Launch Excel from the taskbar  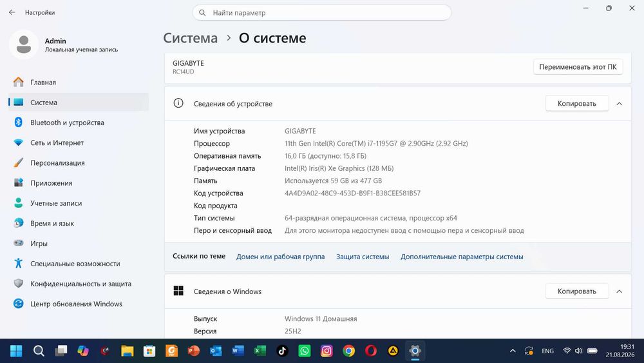[260, 351]
